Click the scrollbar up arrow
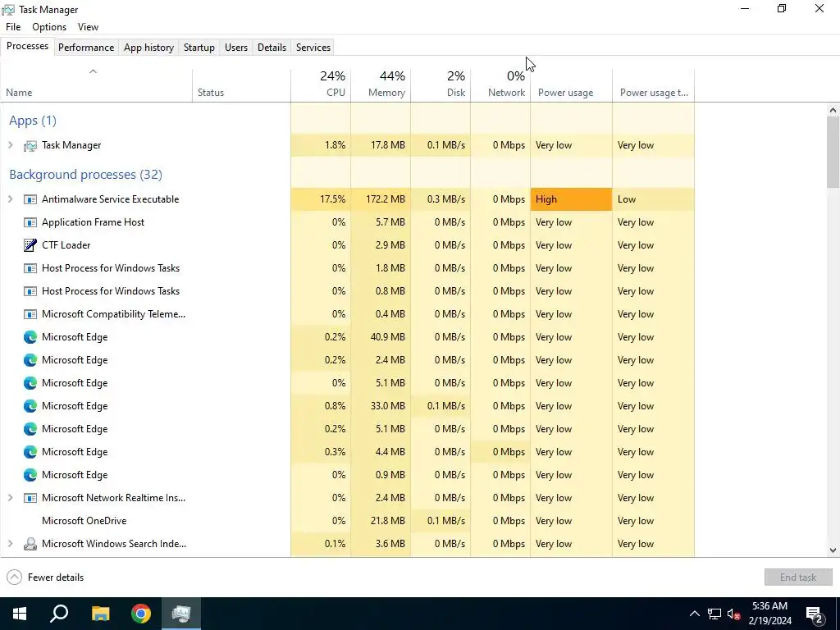 tap(833, 111)
